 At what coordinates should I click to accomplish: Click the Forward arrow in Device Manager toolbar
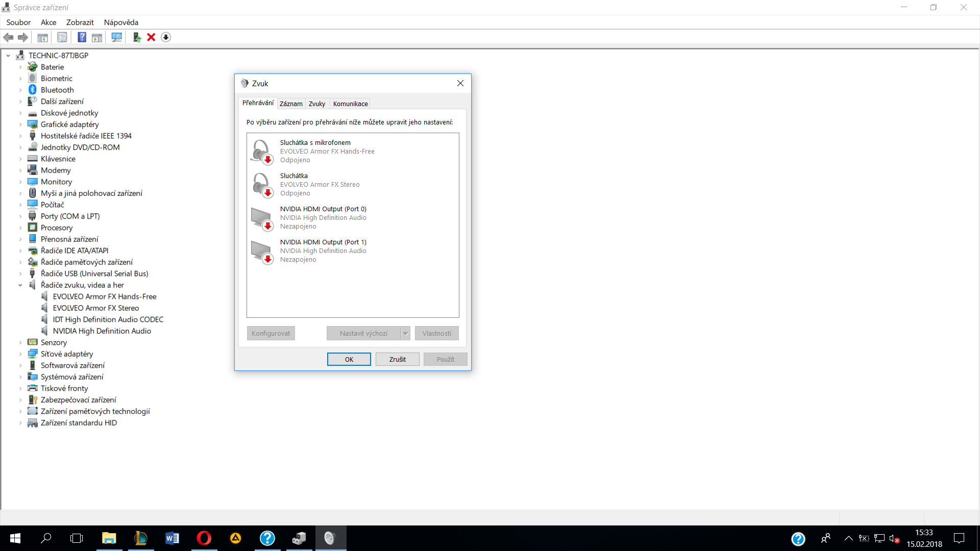(22, 37)
